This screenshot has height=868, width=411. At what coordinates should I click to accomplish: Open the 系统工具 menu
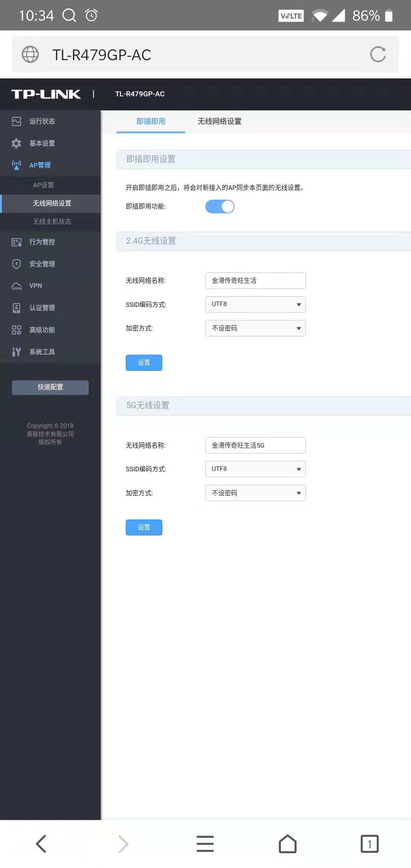click(x=50, y=352)
